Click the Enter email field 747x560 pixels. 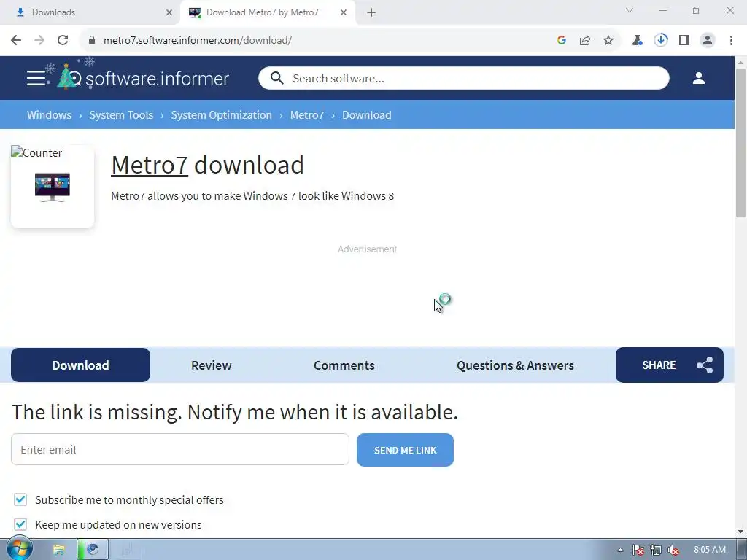point(180,449)
